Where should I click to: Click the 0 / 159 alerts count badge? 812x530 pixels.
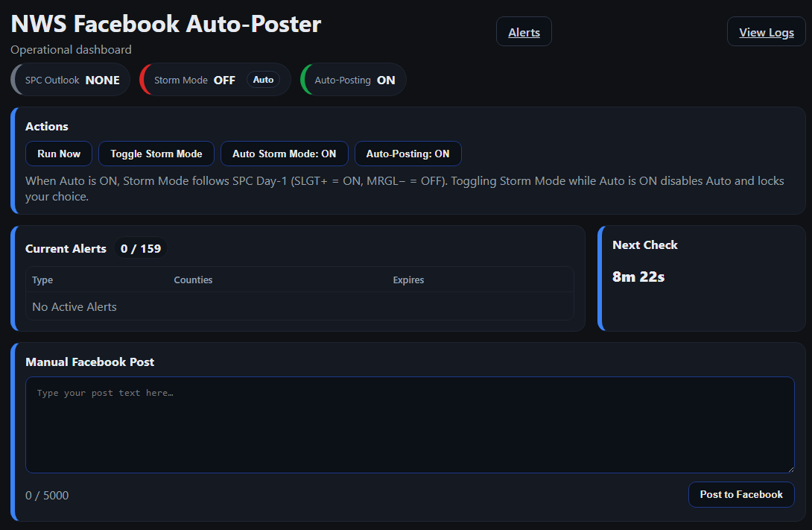click(141, 249)
